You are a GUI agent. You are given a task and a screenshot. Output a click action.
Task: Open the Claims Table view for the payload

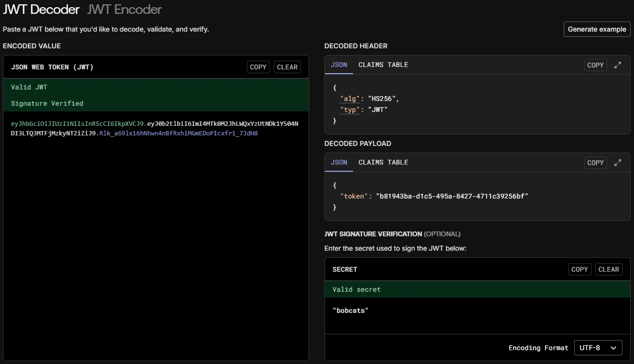pyautogui.click(x=383, y=162)
